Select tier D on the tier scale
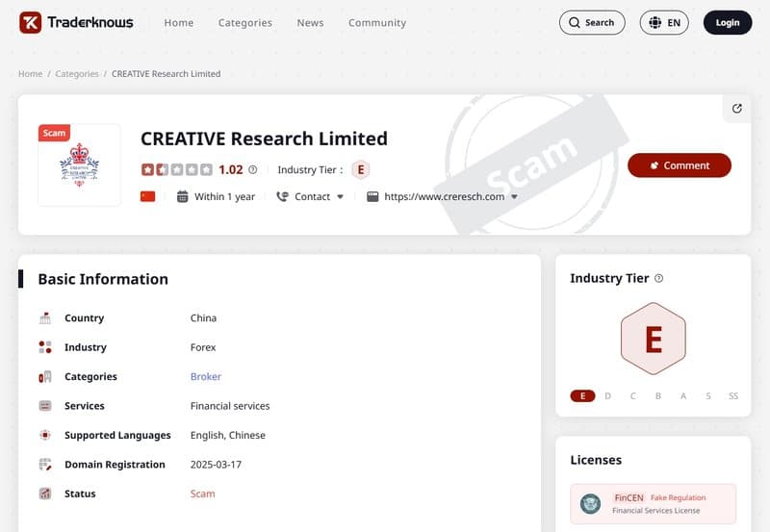The image size is (770, 532). (608, 396)
